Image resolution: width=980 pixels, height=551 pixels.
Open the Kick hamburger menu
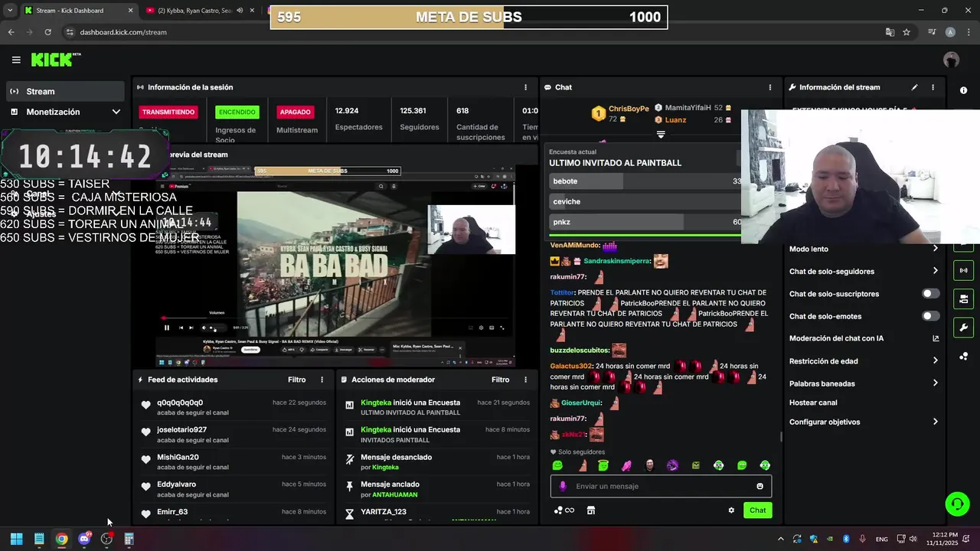point(16,60)
